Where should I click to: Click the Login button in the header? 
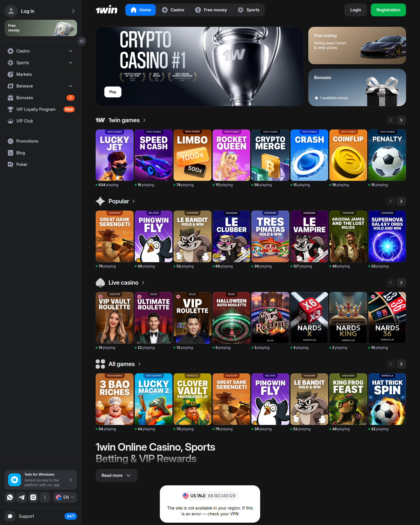(x=356, y=10)
